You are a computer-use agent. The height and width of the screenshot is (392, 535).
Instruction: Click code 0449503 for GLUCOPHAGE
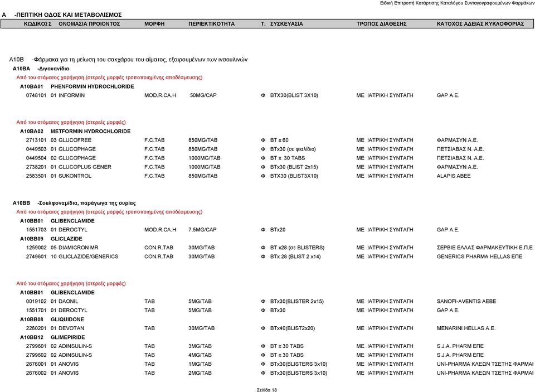pos(36,149)
